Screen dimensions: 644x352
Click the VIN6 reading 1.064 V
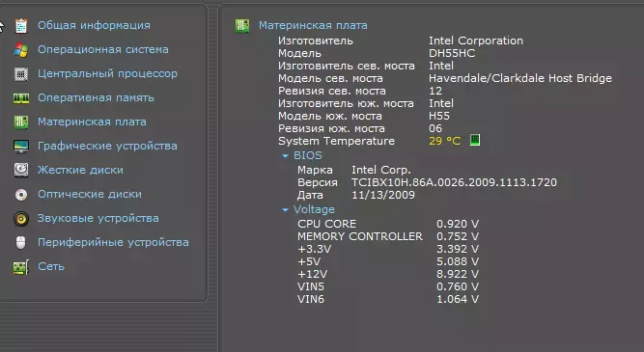coord(458,299)
